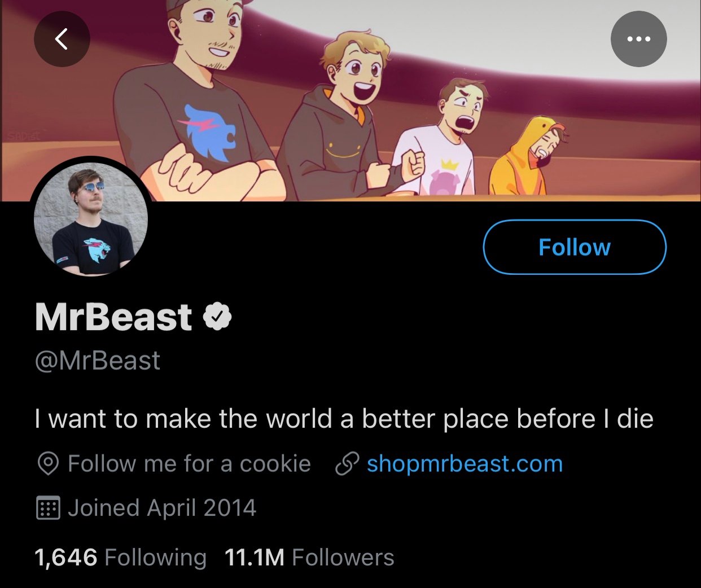701x588 pixels.
Task: Click the location pin icon in the bio
Action: point(48,463)
